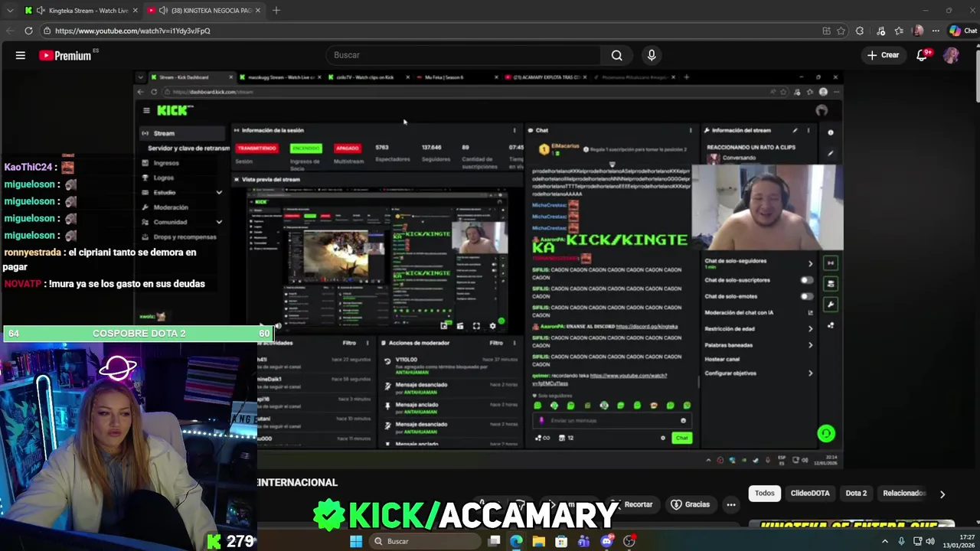Viewport: 980px width, 551px height.
Task: Start voice search with the microphone icon
Action: (652, 55)
